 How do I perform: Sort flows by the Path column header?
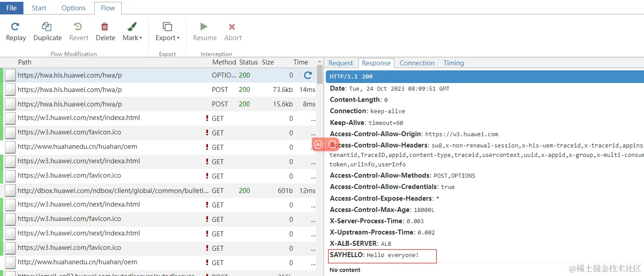25,62
